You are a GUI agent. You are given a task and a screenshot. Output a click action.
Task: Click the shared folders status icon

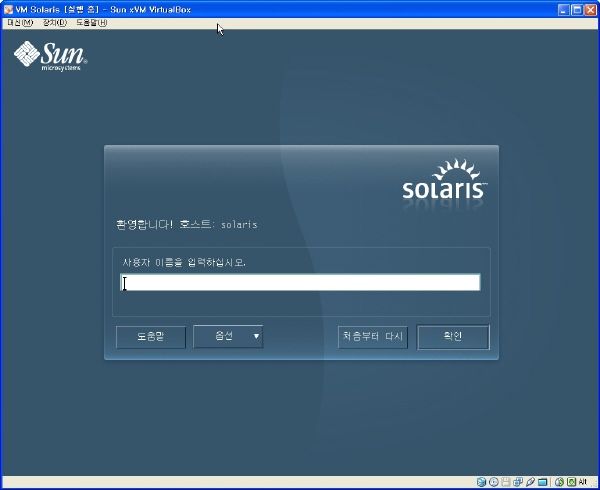[x=543, y=482]
